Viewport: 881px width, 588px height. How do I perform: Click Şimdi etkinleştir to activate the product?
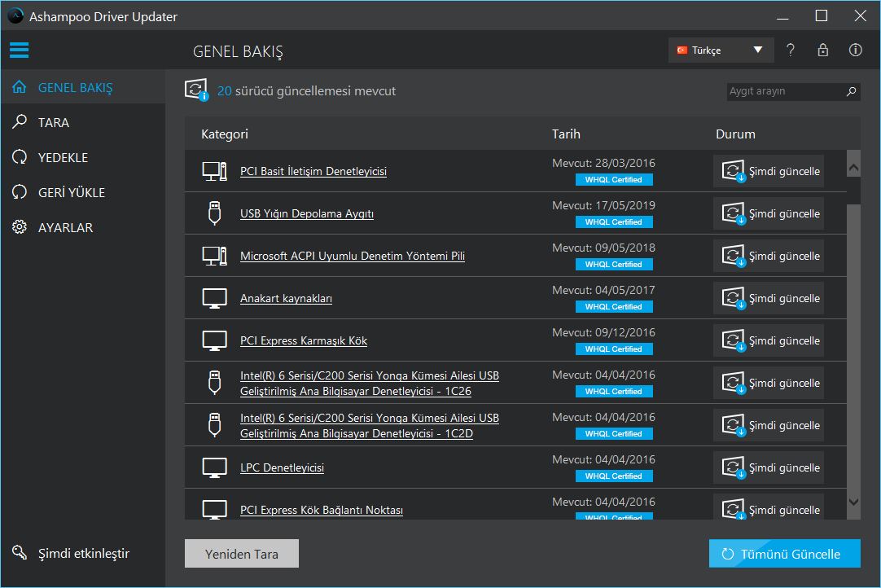point(72,553)
